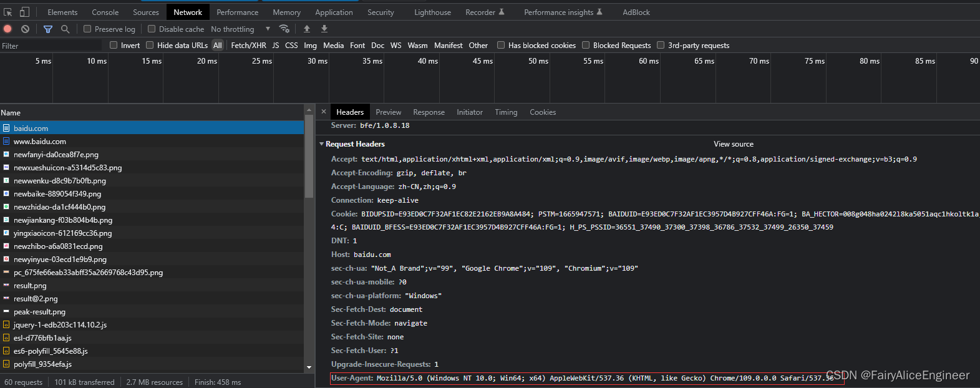Filter requests by Fetch/XHR
Image resolution: width=980 pixels, height=388 pixels.
[248, 45]
